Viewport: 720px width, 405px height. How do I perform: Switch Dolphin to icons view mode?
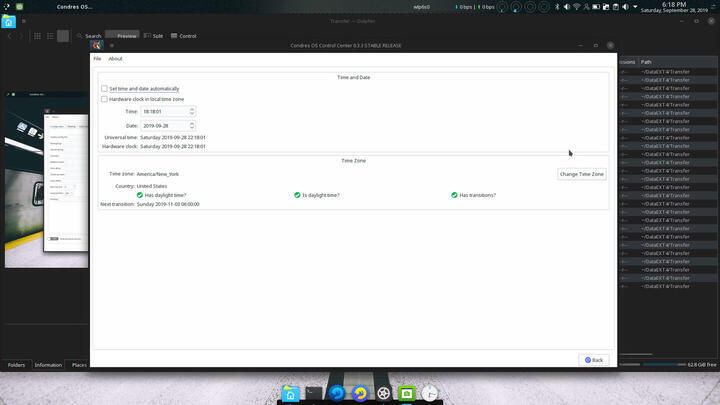[x=38, y=36]
